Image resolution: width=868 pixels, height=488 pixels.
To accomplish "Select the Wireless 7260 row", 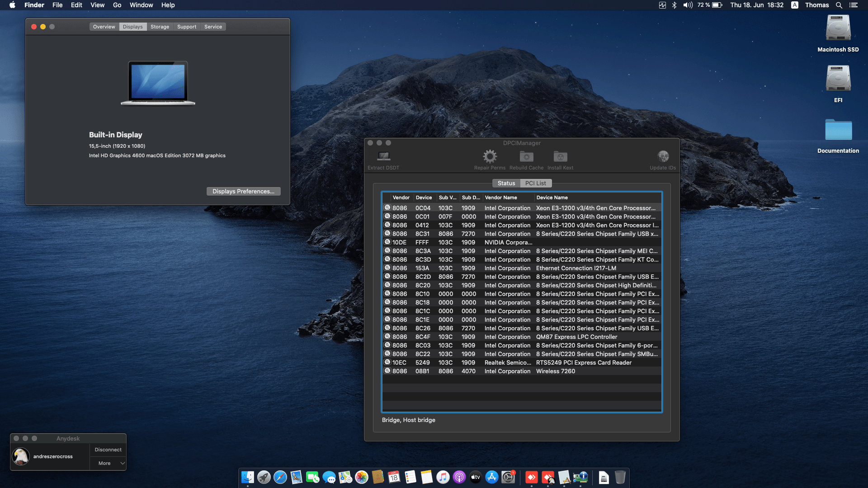I will pos(522,371).
